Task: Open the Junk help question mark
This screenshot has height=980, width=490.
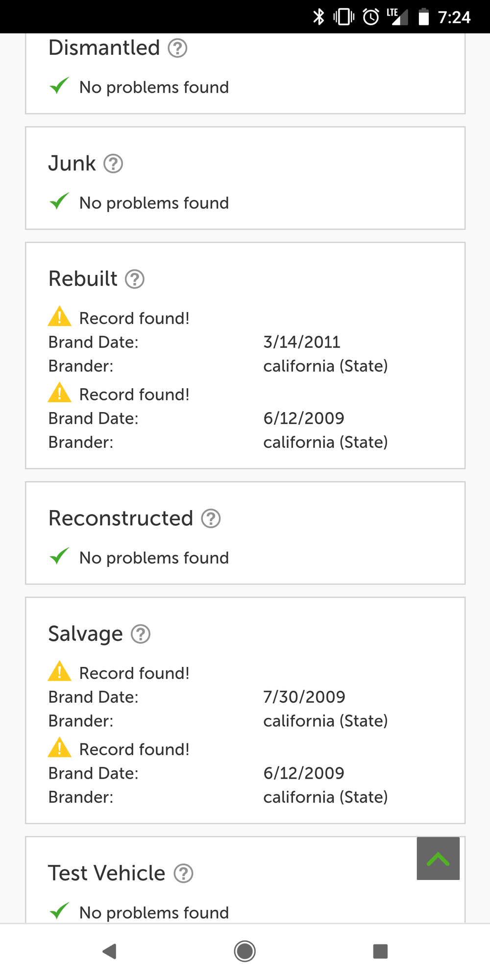Action: pos(113,164)
